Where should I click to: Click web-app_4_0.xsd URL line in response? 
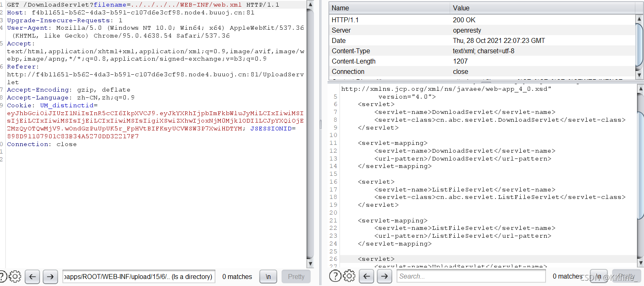pyautogui.click(x=446, y=89)
